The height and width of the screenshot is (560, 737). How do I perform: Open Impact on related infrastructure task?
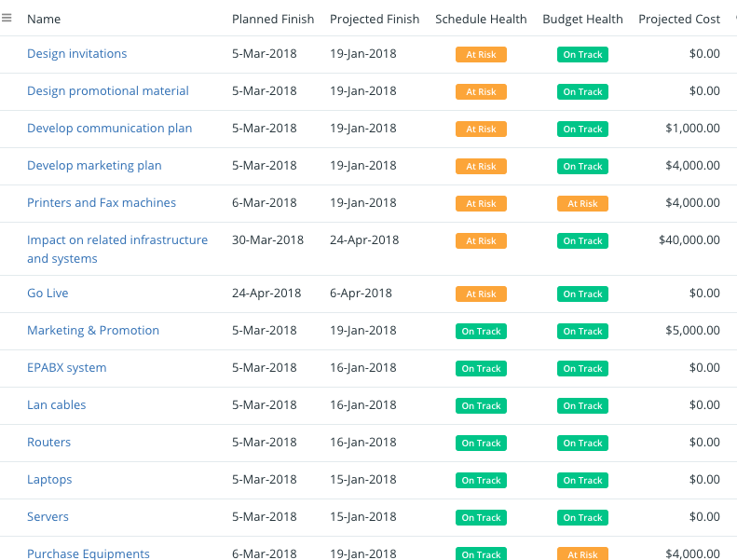[117, 249]
